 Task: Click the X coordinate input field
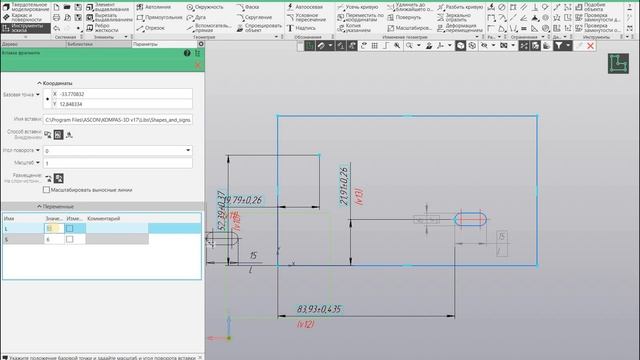pos(122,94)
